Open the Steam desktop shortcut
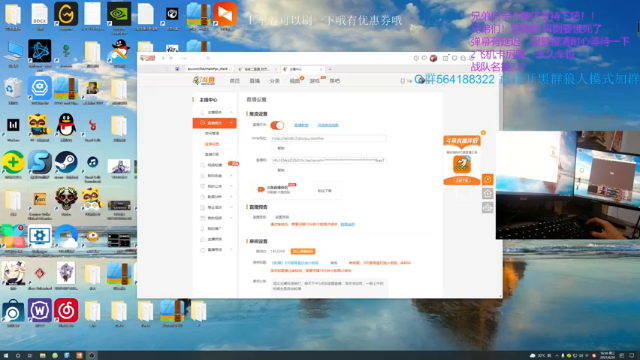The width and height of the screenshot is (640, 360). (x=66, y=162)
